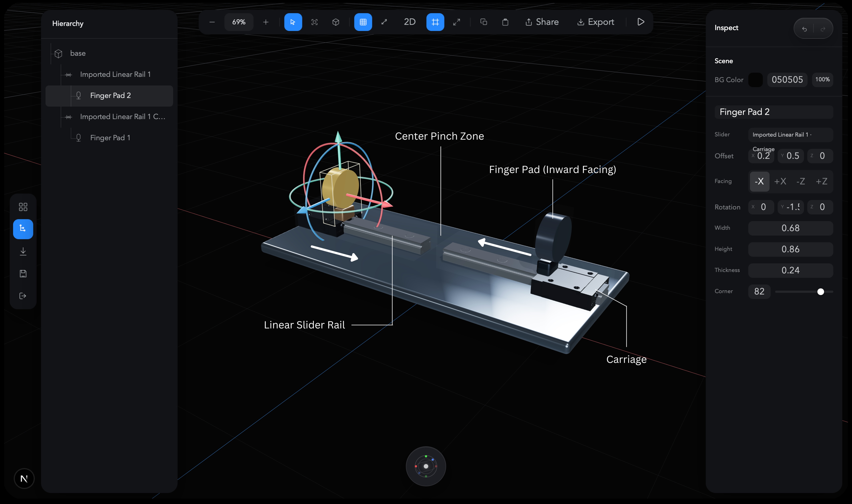
Task: Click the undo arrow in Inspect panel
Action: [804, 29]
